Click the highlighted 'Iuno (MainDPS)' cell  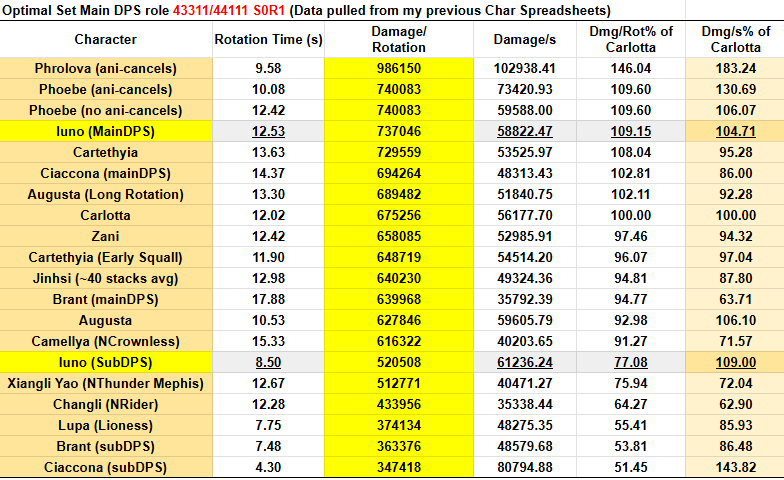click(x=106, y=132)
